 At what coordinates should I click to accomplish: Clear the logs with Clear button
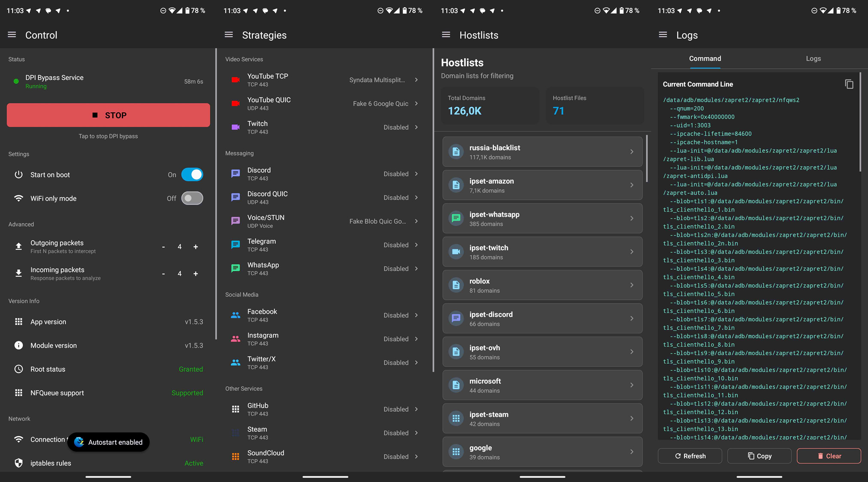pyautogui.click(x=829, y=455)
